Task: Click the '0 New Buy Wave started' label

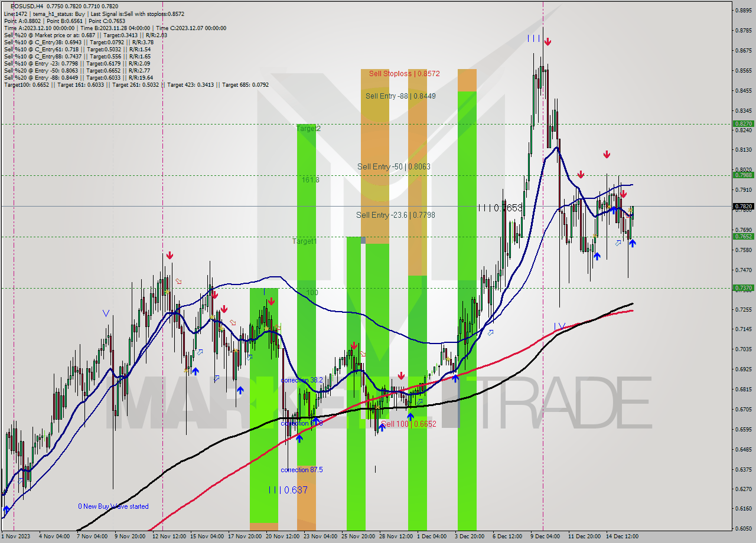Action: coord(113,506)
